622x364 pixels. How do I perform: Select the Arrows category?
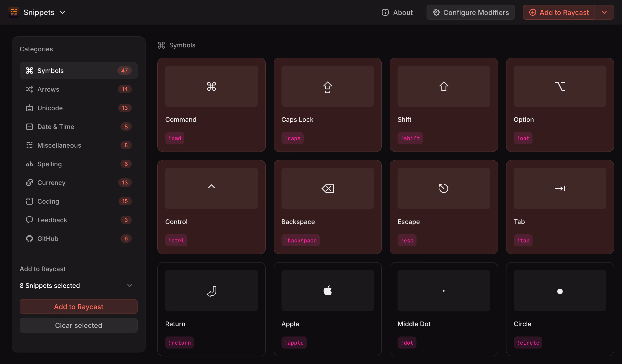point(78,89)
